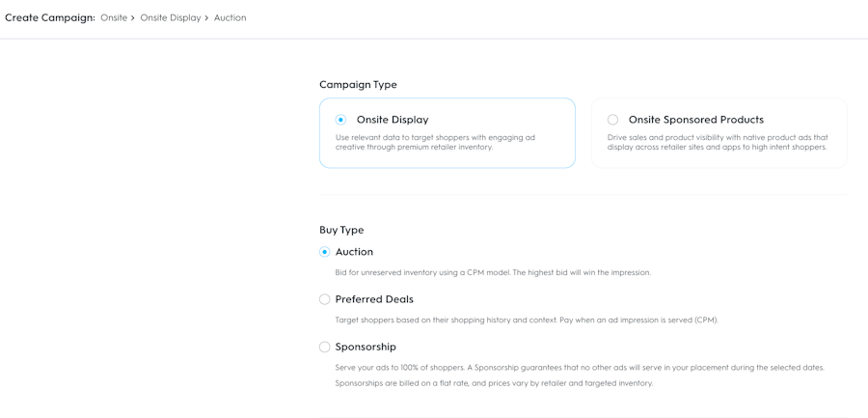This screenshot has width=868, height=418.
Task: Click the Preferred Deals option label
Action: click(x=374, y=299)
